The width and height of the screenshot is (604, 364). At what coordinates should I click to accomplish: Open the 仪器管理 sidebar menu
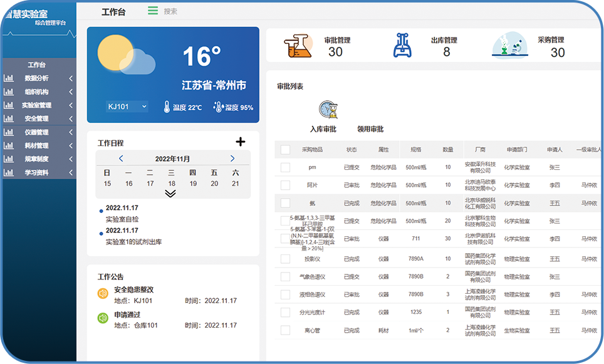tap(38, 132)
